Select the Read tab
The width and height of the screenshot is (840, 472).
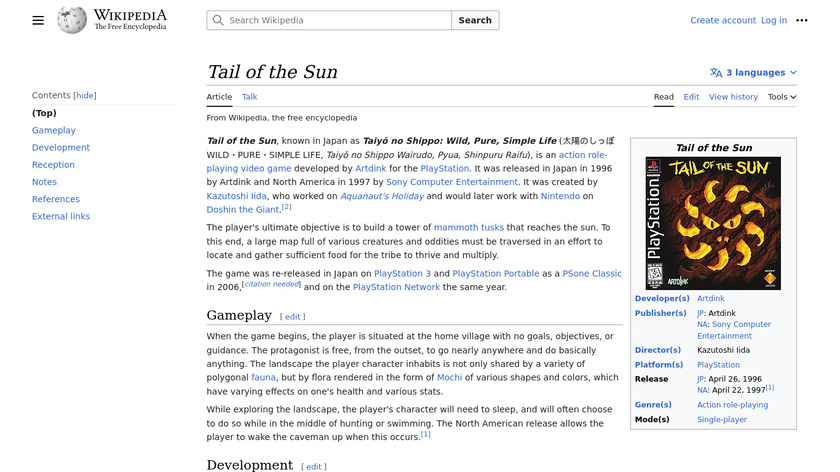[x=663, y=97]
